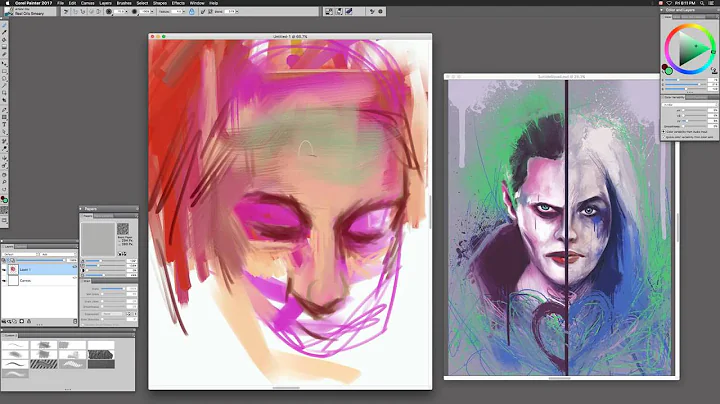Click the lock layer icon at panel bottom
The image size is (720, 404).
tap(28, 321)
